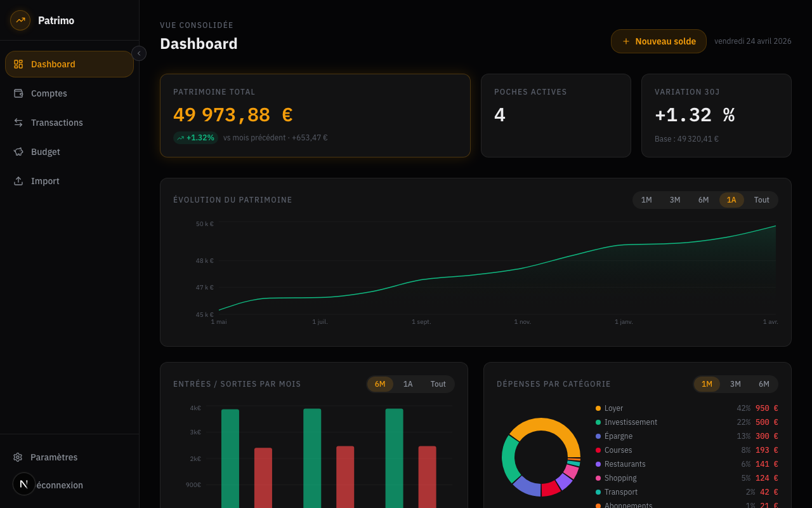Screen dimensions: 812x508
Task: Open Dashboard via its grid icon
Action: [18, 64]
